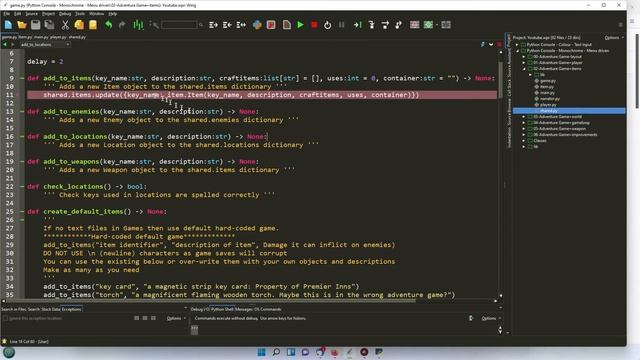Restart debug with the power icon
Image resolution: width=640 pixels, height=360 pixels.
tap(328, 25)
